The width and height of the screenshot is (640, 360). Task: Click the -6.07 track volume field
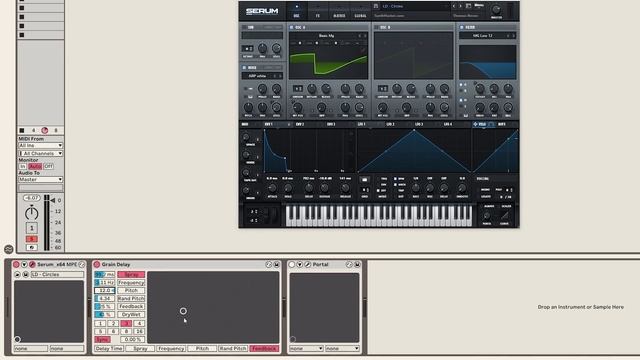[31, 198]
